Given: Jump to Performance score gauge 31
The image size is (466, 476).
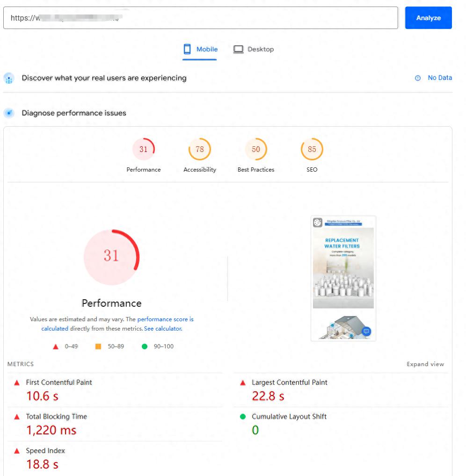Looking at the screenshot, I should pos(144,150).
